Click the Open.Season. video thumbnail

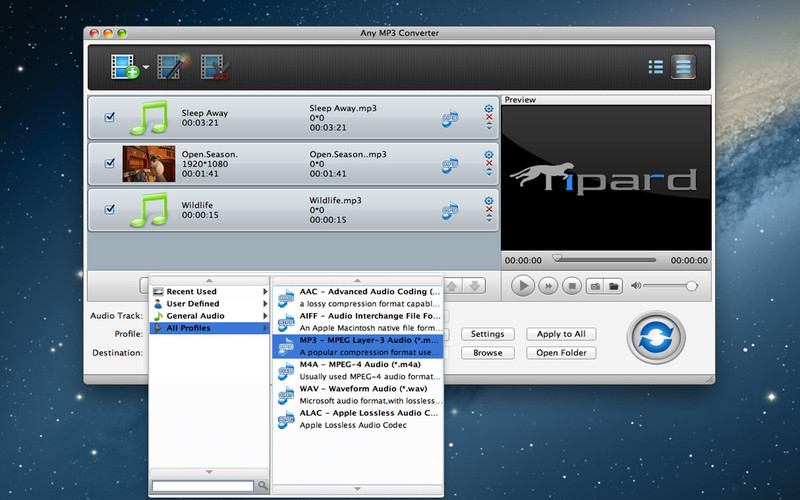click(149, 164)
